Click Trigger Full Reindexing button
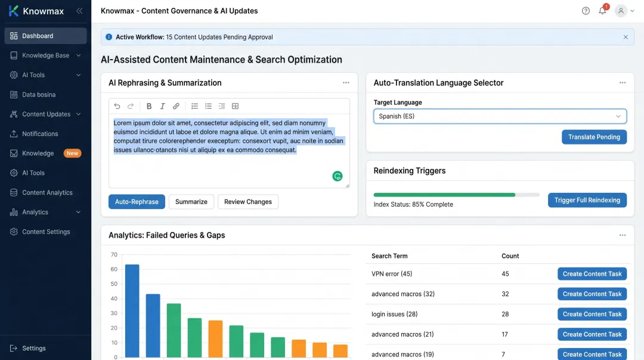Screen dimensions: 644x360 pyautogui.click(x=587, y=200)
